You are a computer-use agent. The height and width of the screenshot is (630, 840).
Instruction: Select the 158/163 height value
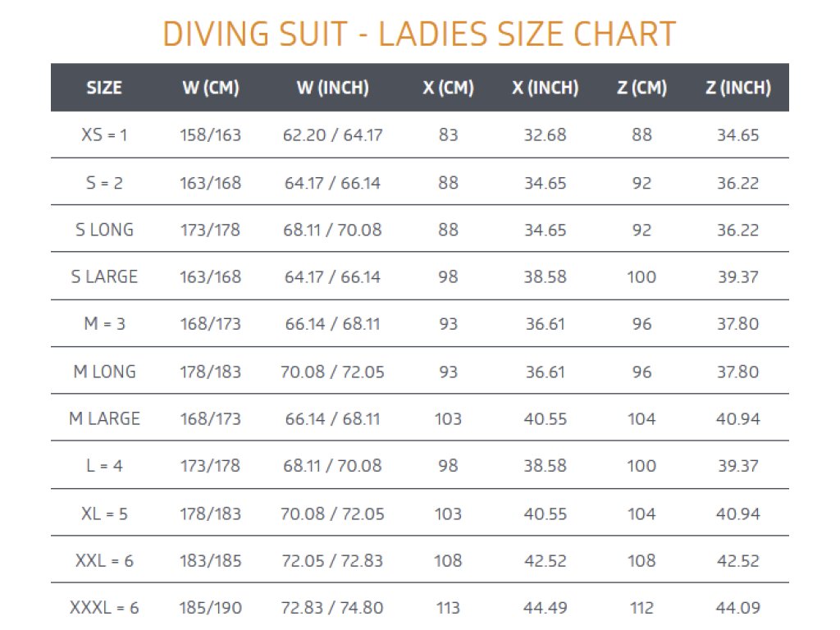(210, 135)
